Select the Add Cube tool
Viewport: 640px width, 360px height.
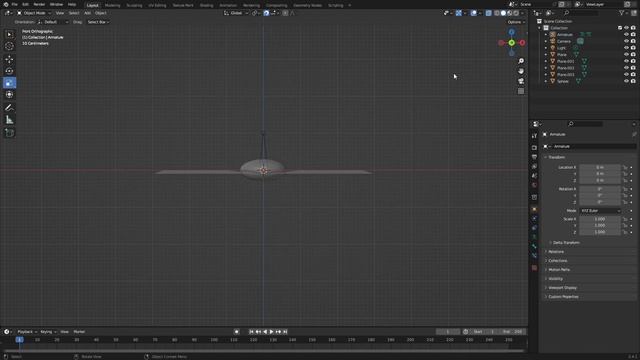9,133
